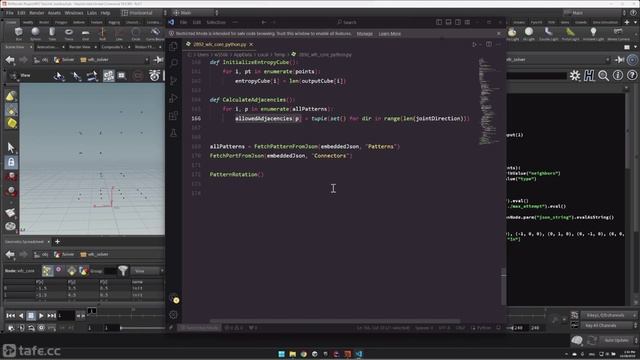Show the node info icon
The height and width of the screenshot is (360, 640).
pos(618,76)
